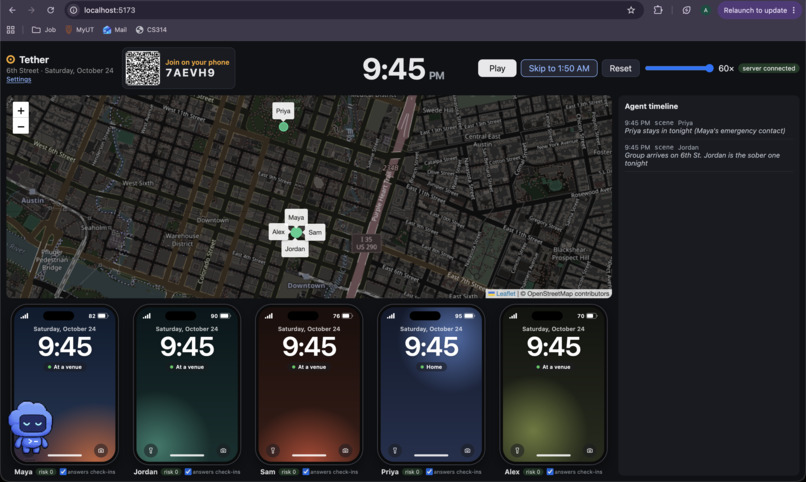
Task: Open the Chrome apps grid shortcut
Action: click(11, 30)
